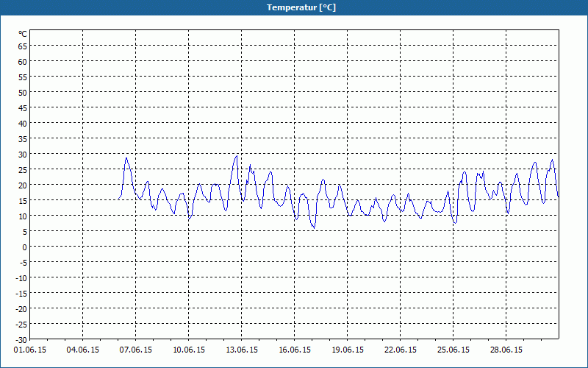Select the 10 y-axis label
The image size is (588, 368).
[22, 216]
